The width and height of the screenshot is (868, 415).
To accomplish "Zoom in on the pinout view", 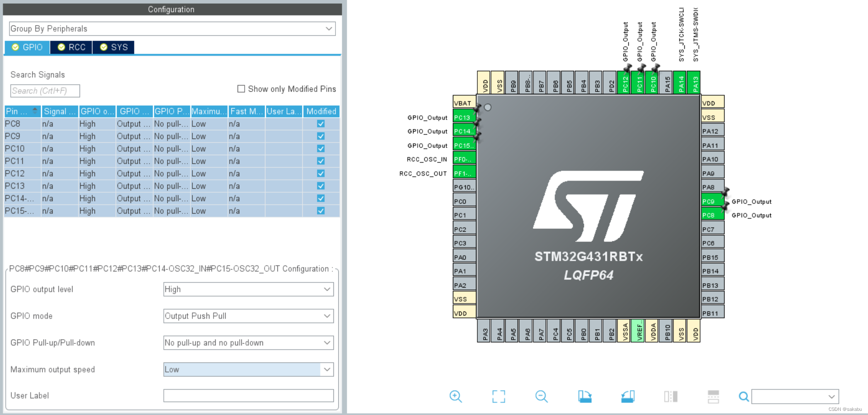I will click(x=455, y=396).
